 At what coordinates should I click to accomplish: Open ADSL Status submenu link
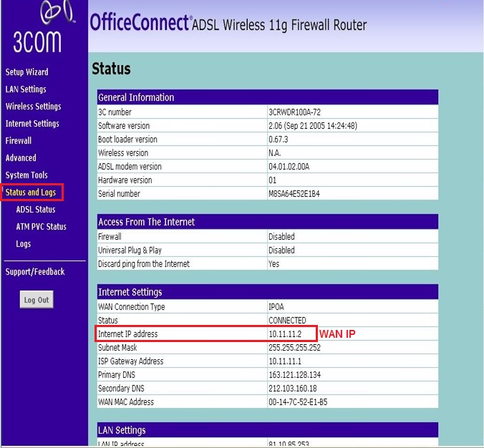click(x=36, y=210)
